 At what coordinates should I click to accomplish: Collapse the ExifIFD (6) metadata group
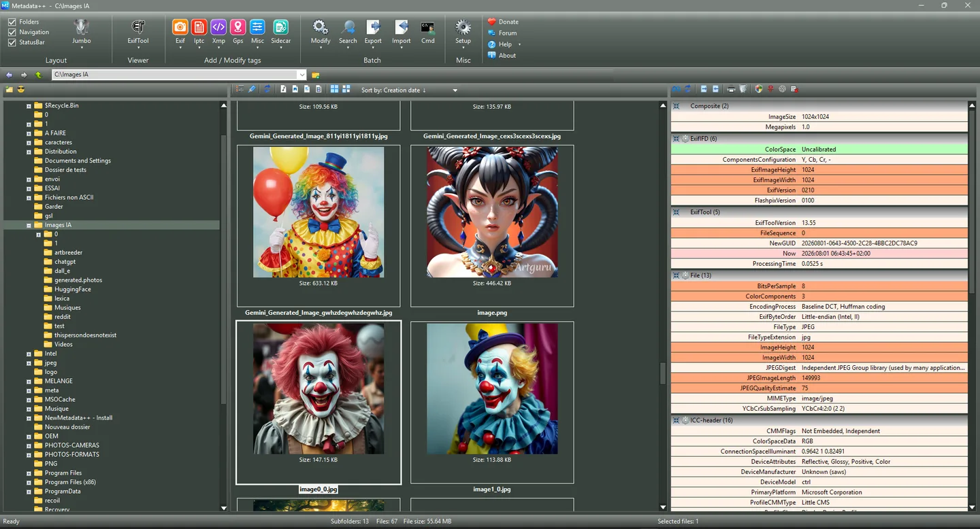[x=676, y=139]
